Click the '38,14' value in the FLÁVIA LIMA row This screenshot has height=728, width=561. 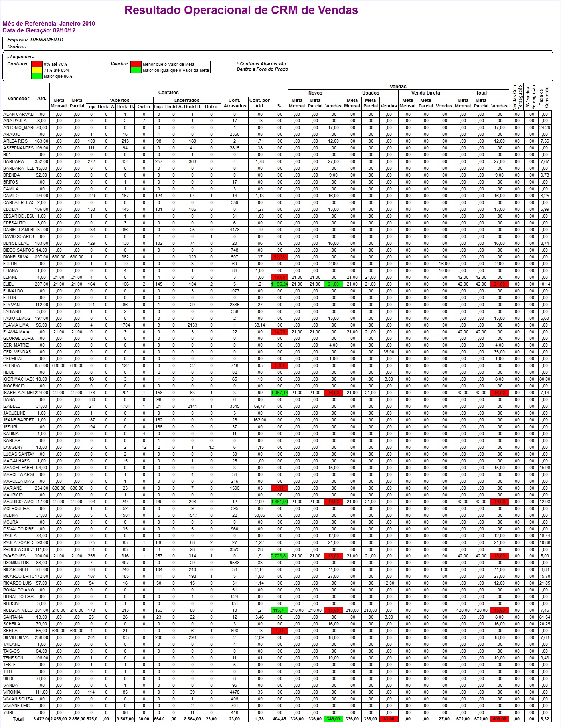(x=260, y=325)
